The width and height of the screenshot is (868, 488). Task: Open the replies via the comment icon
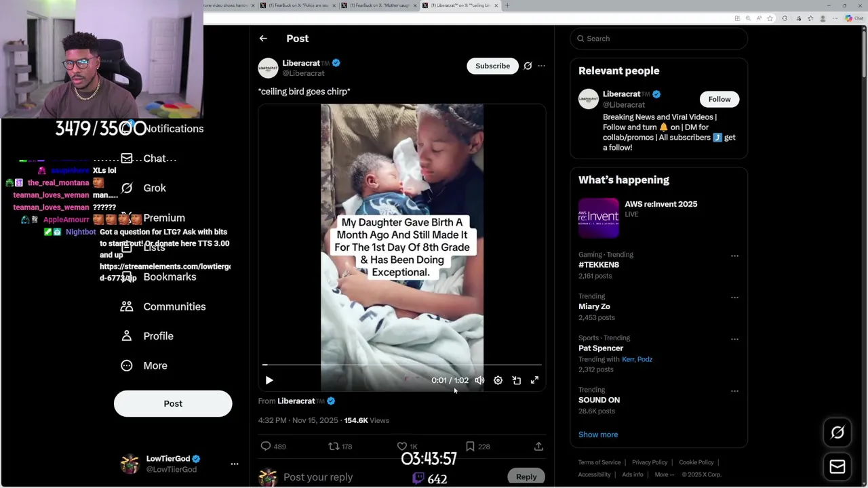[266, 446]
